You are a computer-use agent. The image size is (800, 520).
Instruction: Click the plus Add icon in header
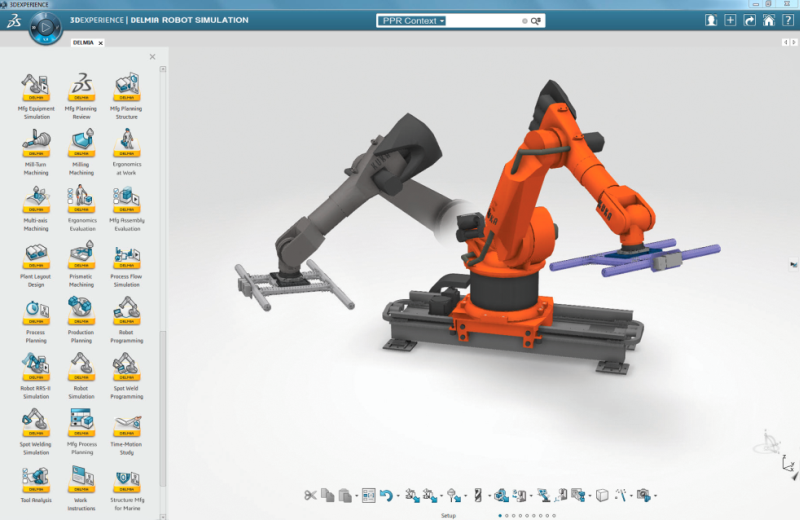tap(730, 20)
